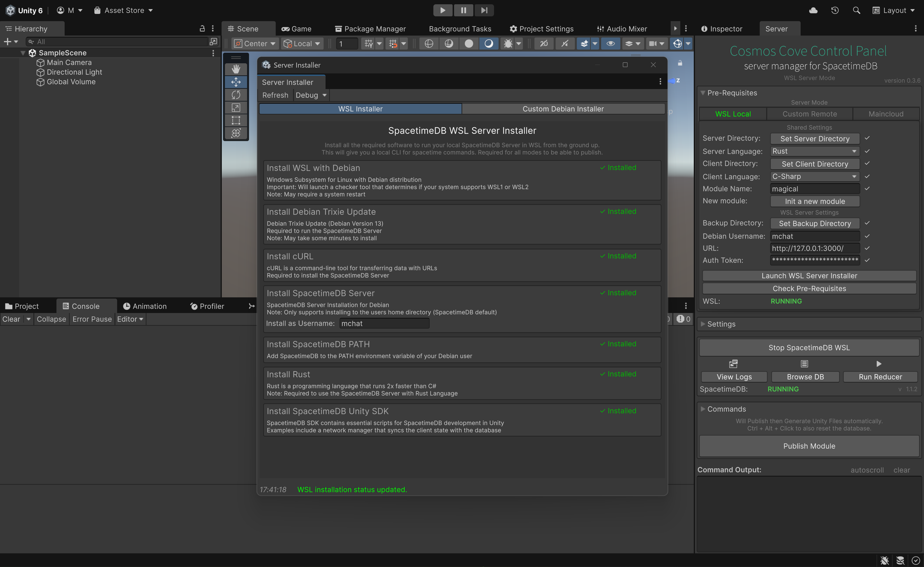Open Server Installer window kebab menu
The image size is (924, 567).
point(660,81)
